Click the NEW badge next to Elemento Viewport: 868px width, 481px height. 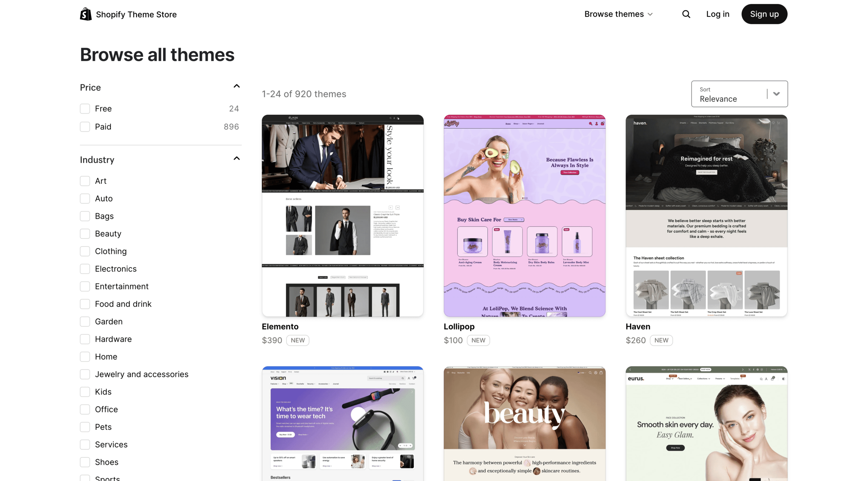[x=297, y=340]
